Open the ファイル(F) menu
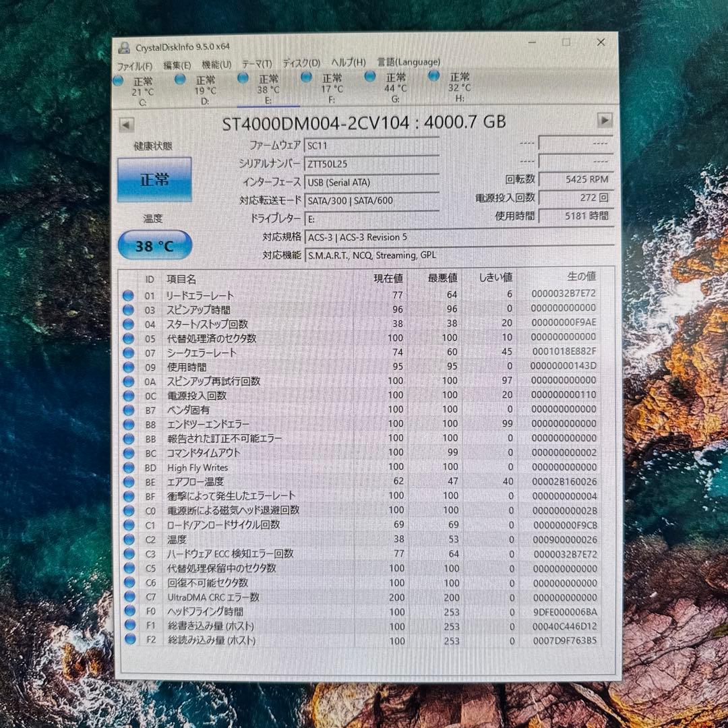The image size is (728, 728). pyautogui.click(x=135, y=66)
